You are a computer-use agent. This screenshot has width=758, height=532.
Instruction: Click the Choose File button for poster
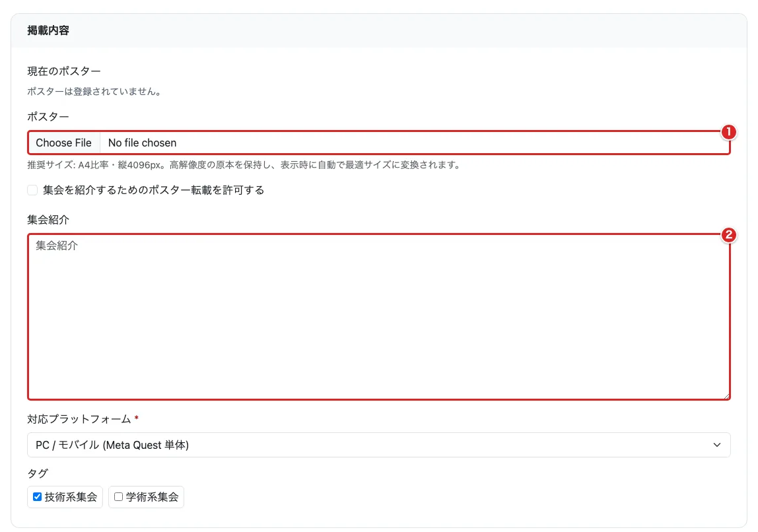[64, 143]
